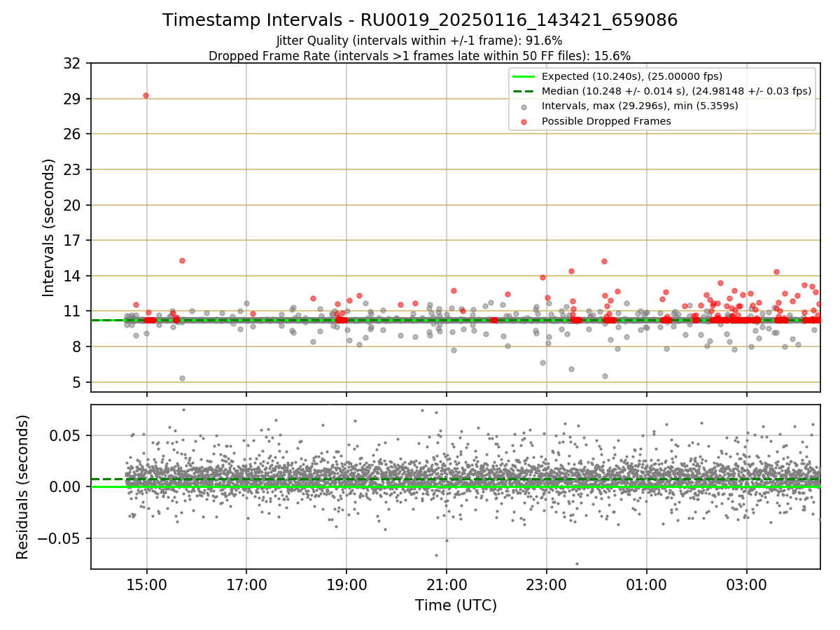Viewport: 840px width, 630px height.
Task: Click legend entry "Intervals, max (29.296s), min (5.359s)"
Action: coord(640,106)
